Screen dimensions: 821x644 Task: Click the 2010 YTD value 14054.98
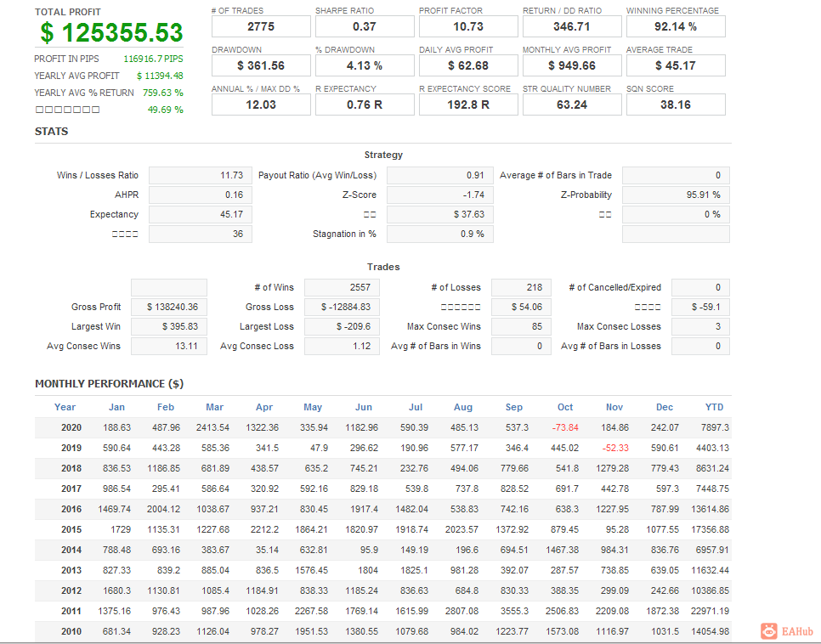(710, 632)
